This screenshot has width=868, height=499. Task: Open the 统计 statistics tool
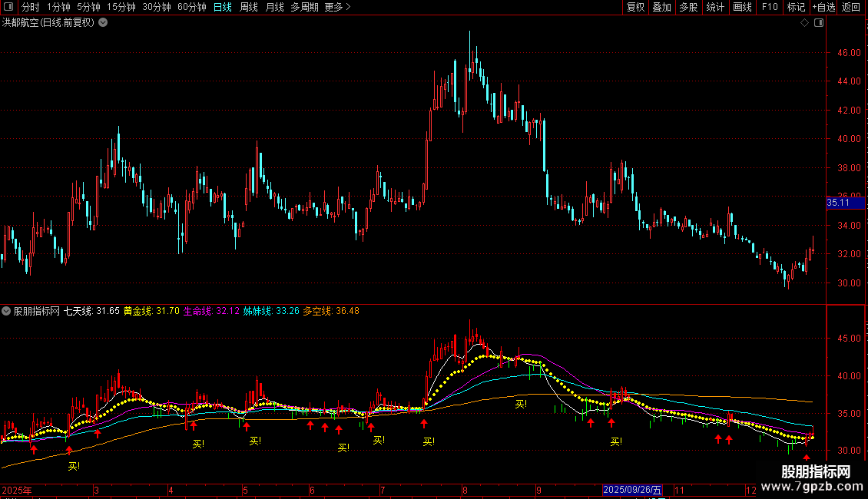pos(715,8)
